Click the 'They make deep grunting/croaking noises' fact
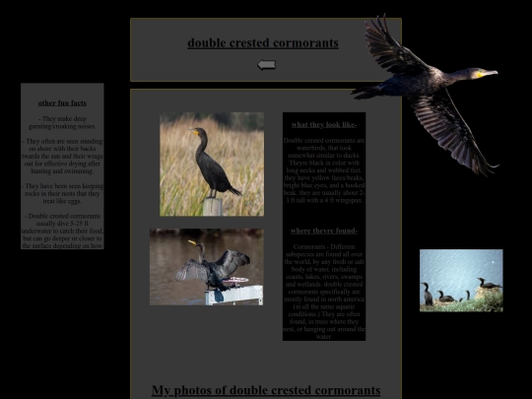532x399 pixels. click(62, 122)
